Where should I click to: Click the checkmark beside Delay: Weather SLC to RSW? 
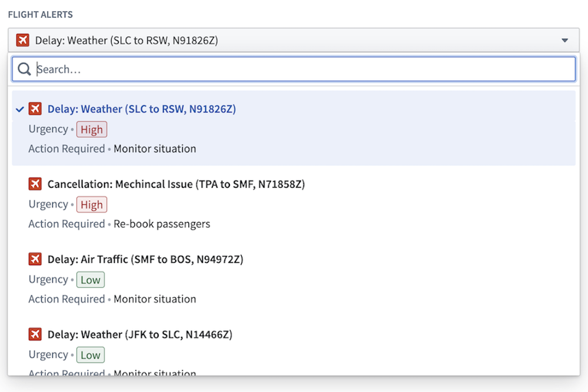[x=20, y=109]
